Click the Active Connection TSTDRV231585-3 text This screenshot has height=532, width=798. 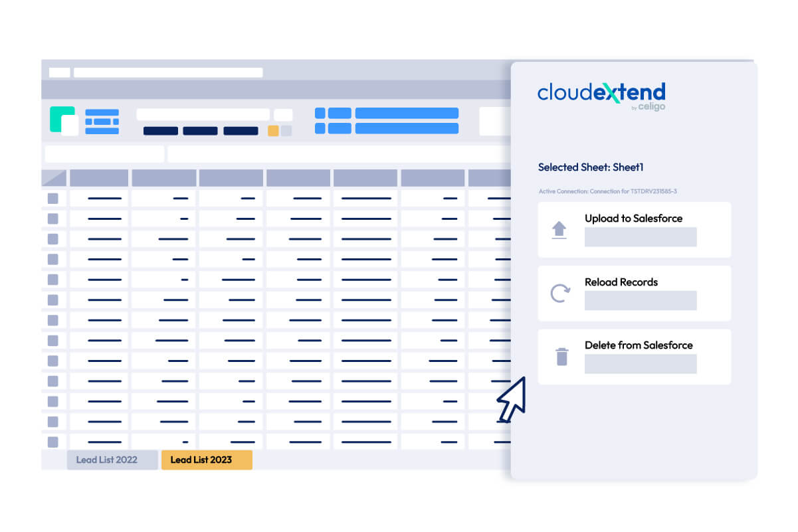607,191
